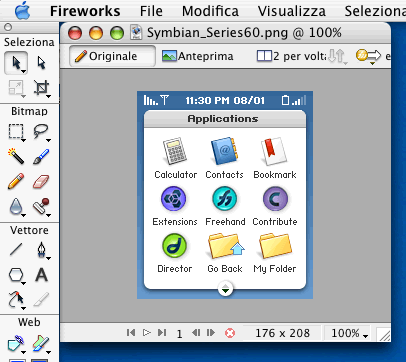Click the red stop/cancel button in status bar
Screen dimensions: 406x362
coord(230,333)
